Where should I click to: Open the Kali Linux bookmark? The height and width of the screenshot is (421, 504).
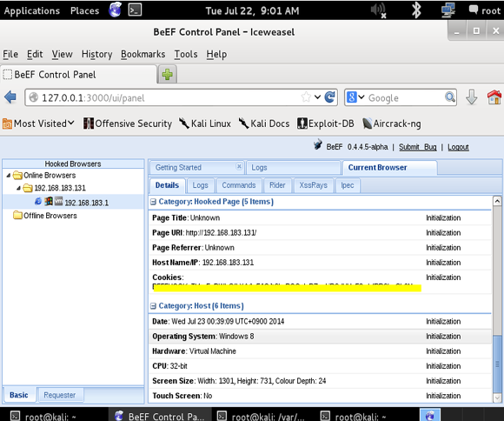pyautogui.click(x=205, y=124)
